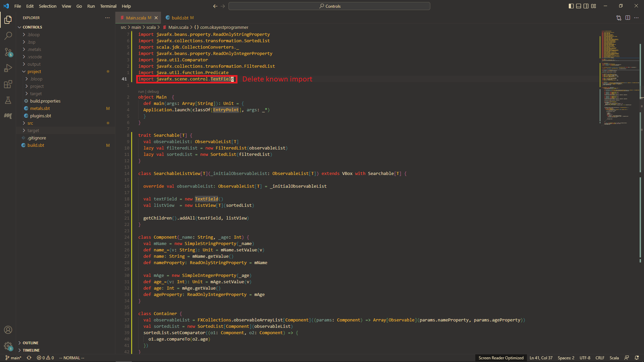
Task: Select the Scala language mode in status bar
Action: pyautogui.click(x=614, y=358)
